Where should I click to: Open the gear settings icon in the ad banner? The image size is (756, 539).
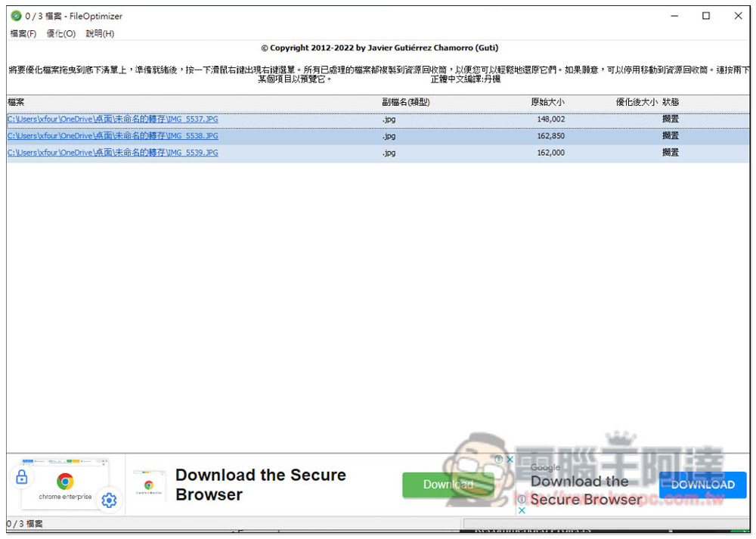pos(109,500)
